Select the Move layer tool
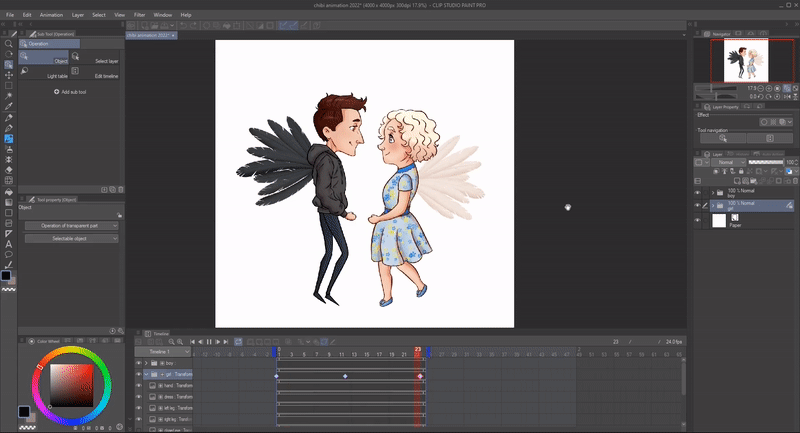The width and height of the screenshot is (800, 433). [9, 75]
